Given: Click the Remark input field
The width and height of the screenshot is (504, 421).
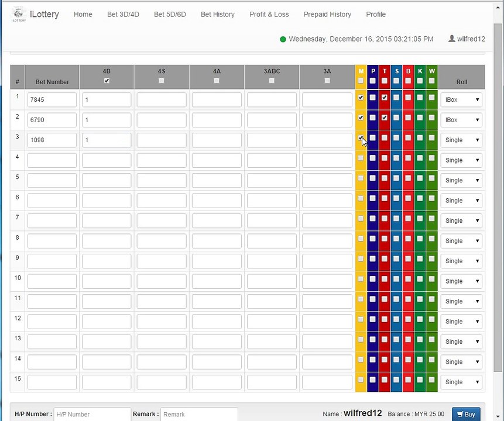Looking at the screenshot, I should tap(199, 414).
